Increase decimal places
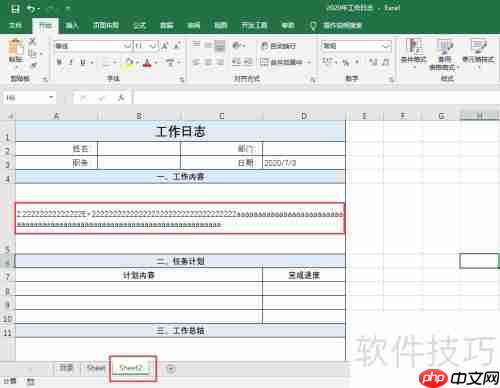Screen dimensions: 500x388 pyautogui.click(x=374, y=62)
